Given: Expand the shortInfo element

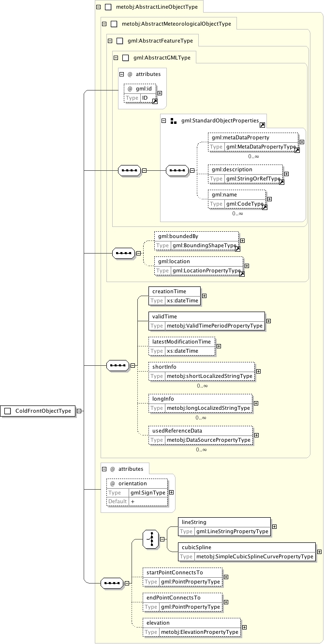Looking at the screenshot, I should [258, 371].
